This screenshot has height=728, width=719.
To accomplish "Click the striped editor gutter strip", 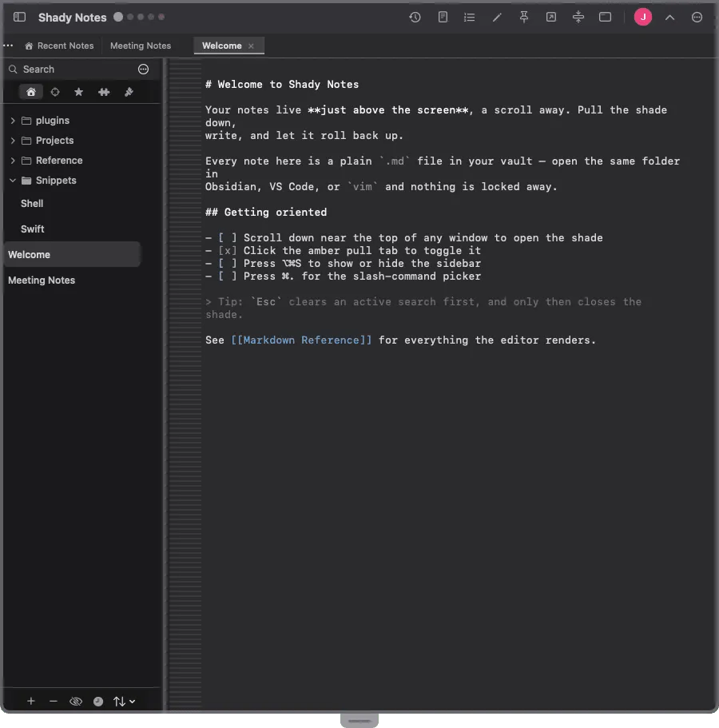I will [185, 385].
